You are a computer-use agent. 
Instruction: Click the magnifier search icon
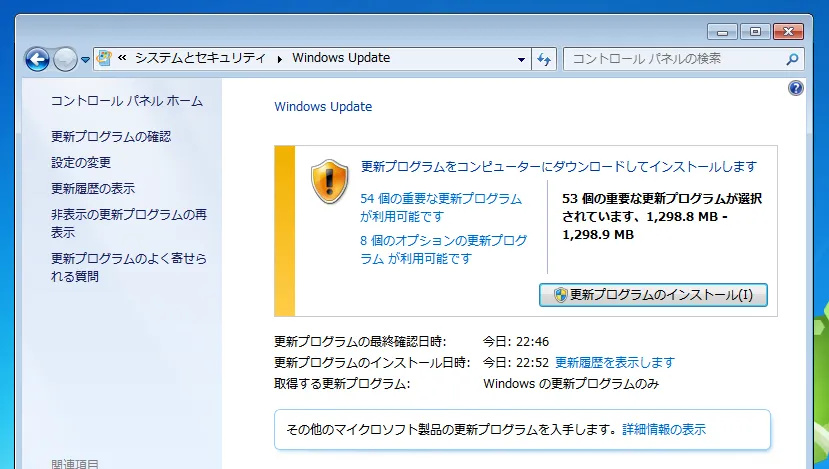(x=793, y=59)
